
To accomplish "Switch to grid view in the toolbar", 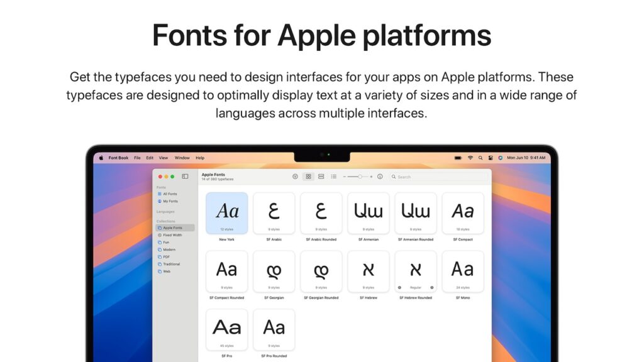I will pos(309,177).
